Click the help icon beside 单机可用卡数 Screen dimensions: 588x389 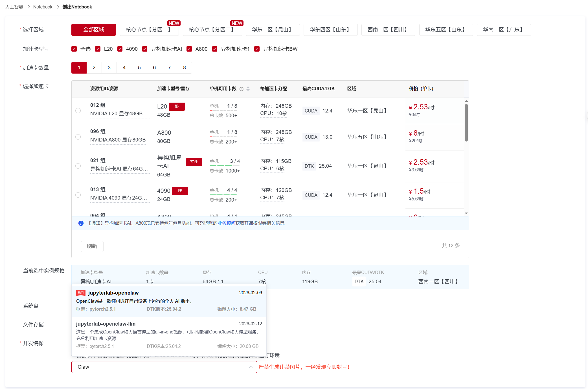(x=242, y=89)
